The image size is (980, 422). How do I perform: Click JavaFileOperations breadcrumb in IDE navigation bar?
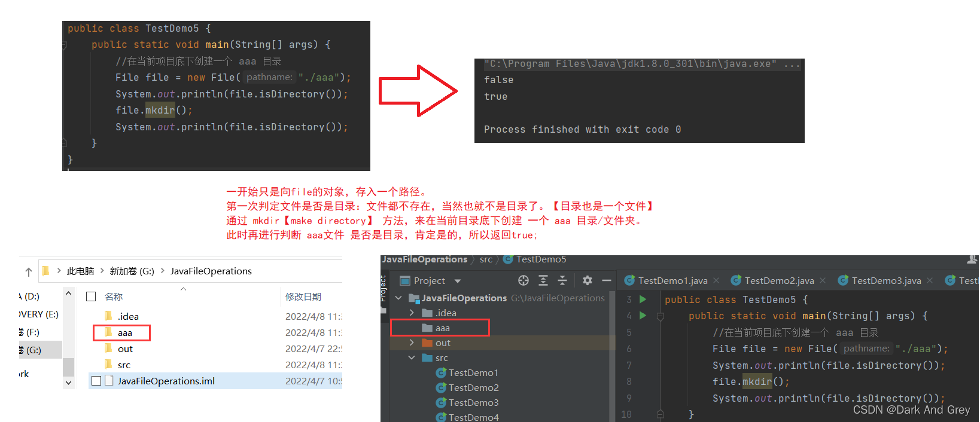(425, 259)
